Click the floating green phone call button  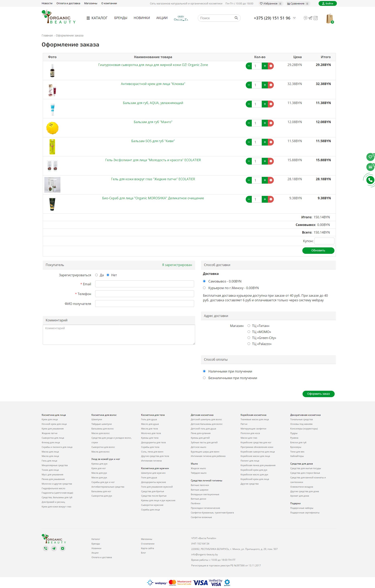(370, 180)
